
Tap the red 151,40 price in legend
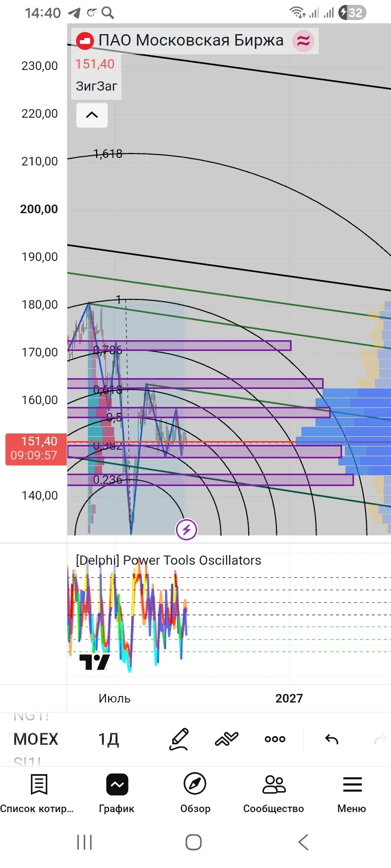click(95, 64)
